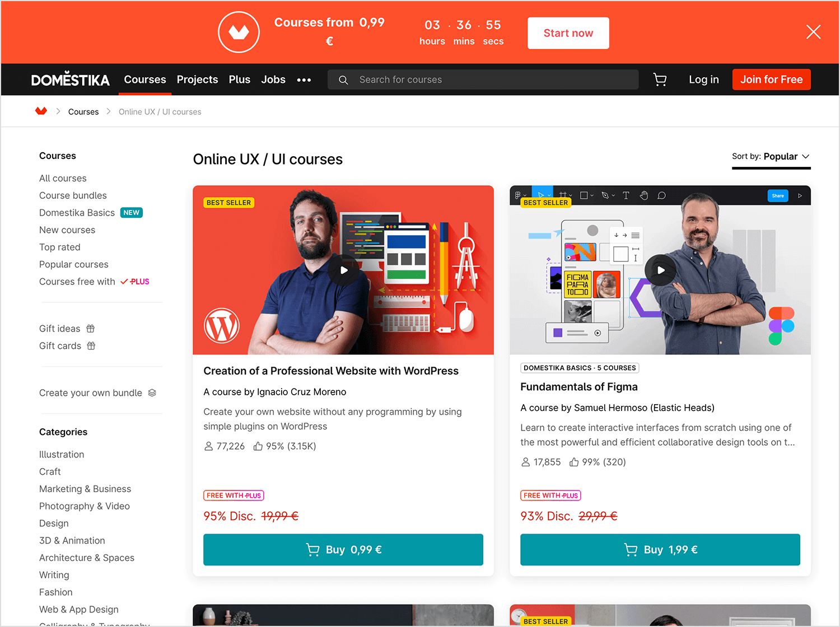Click Online UX / UI courses breadcrumb text

coord(160,111)
